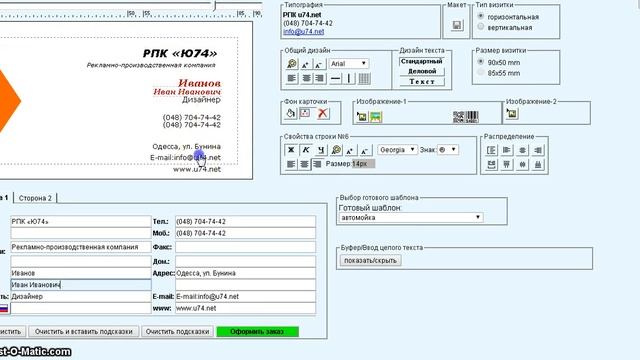The height and width of the screenshot is (360, 640).
Task: Open the Arial font dropdown
Action: tap(349, 64)
